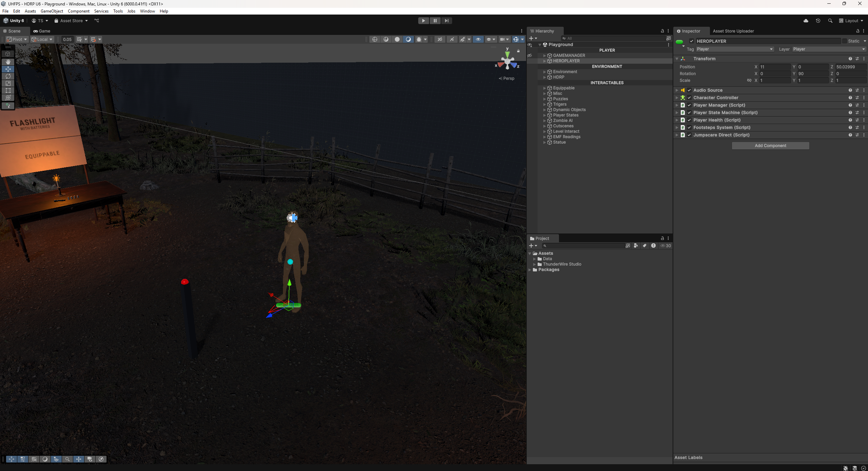The image size is (868, 471).
Task: Switch to the Game tab
Action: pyautogui.click(x=42, y=31)
